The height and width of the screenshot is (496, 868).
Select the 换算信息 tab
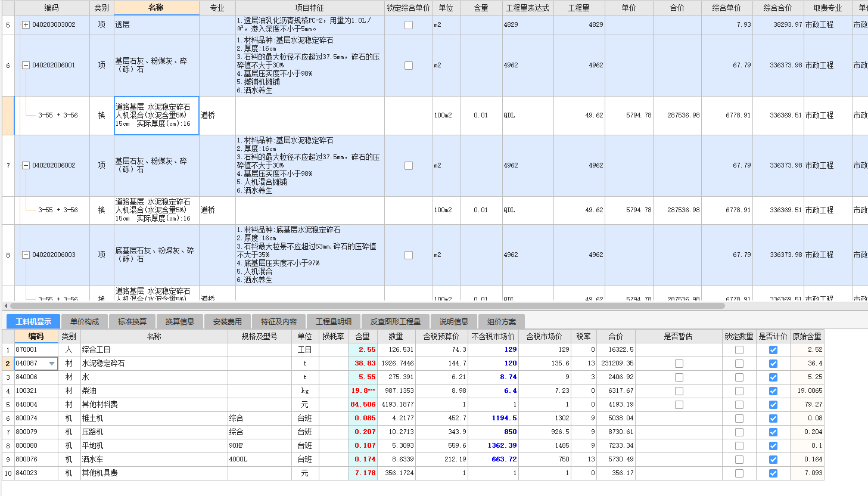(180, 322)
